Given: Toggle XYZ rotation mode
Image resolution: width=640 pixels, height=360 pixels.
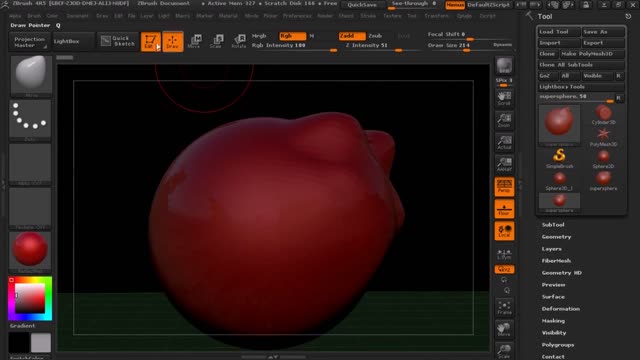Looking at the screenshot, I should [504, 269].
